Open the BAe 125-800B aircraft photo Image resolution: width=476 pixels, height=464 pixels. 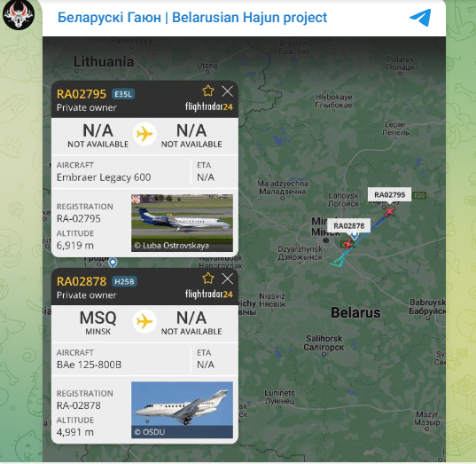(182, 410)
